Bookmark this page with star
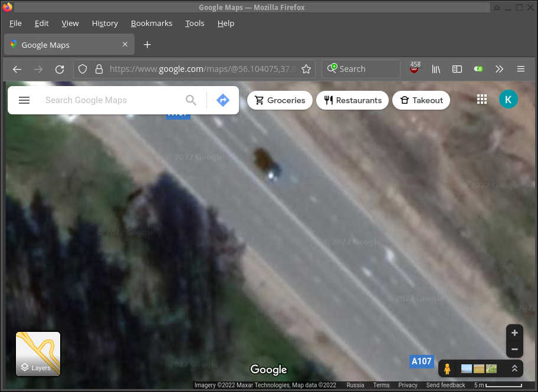The image size is (538, 392). pyautogui.click(x=306, y=70)
